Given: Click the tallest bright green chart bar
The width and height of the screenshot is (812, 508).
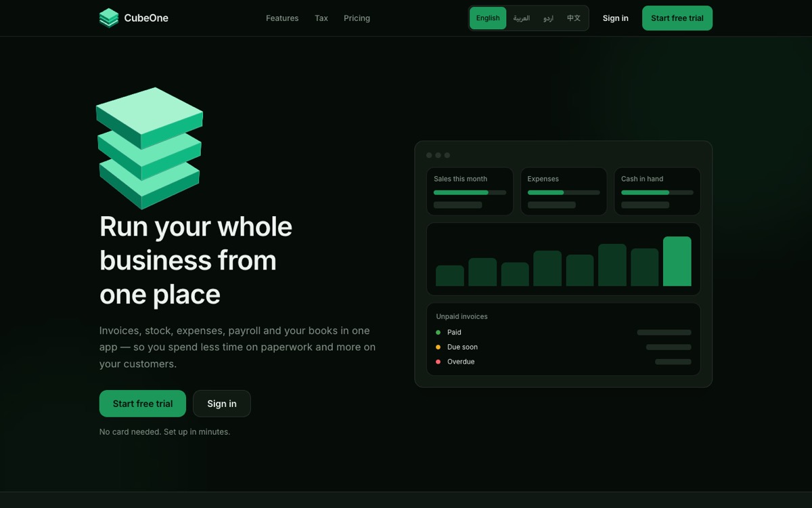Looking at the screenshot, I should click(677, 261).
